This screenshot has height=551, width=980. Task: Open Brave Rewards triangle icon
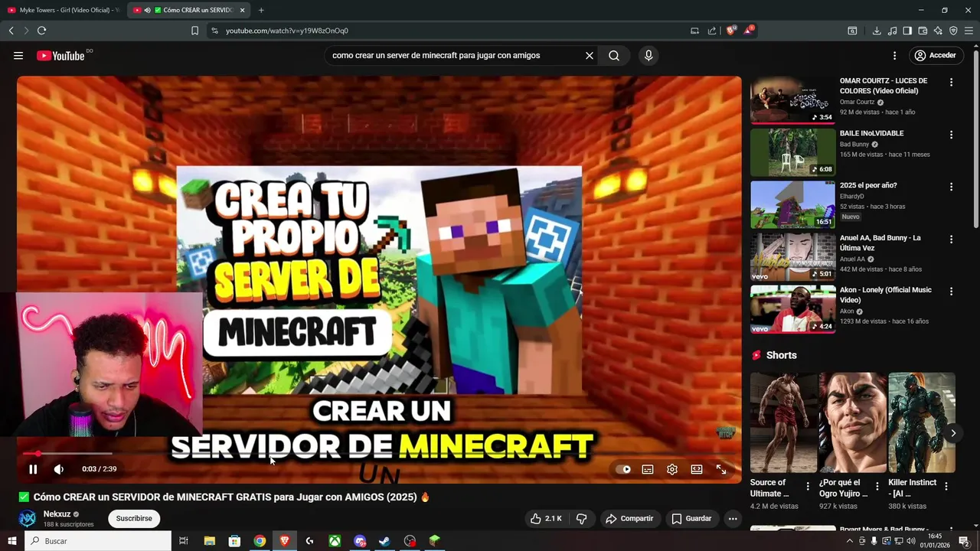click(748, 31)
